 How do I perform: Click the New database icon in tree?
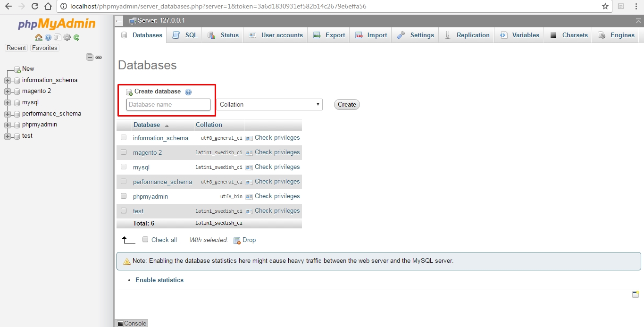pos(17,69)
